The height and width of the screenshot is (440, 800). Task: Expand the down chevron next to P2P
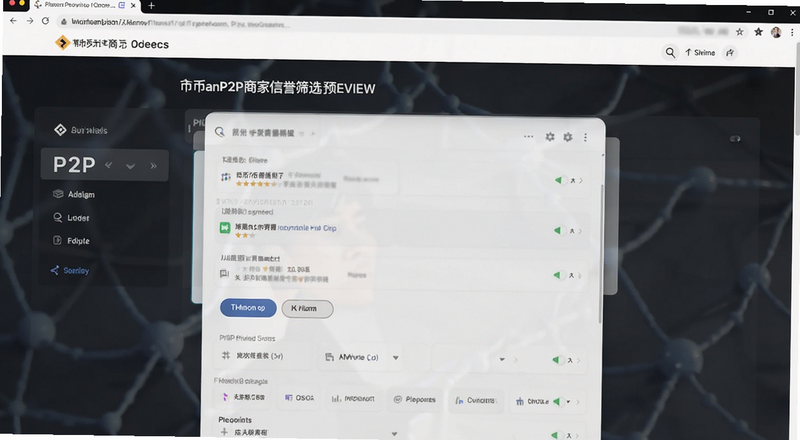tap(131, 166)
